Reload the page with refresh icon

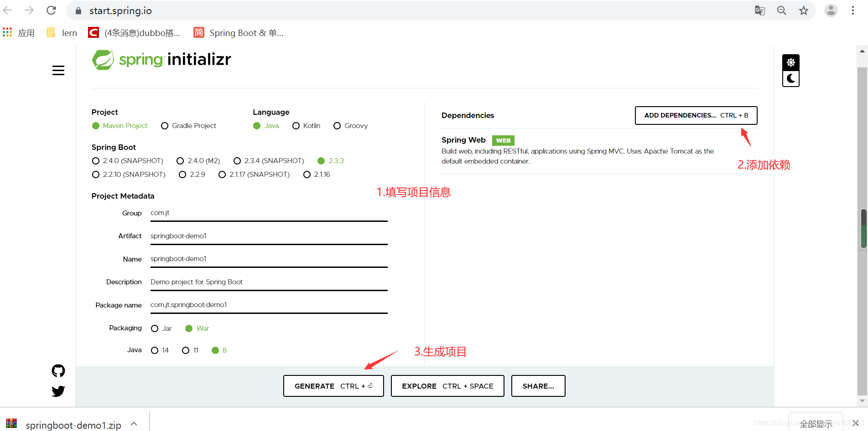tap(51, 10)
